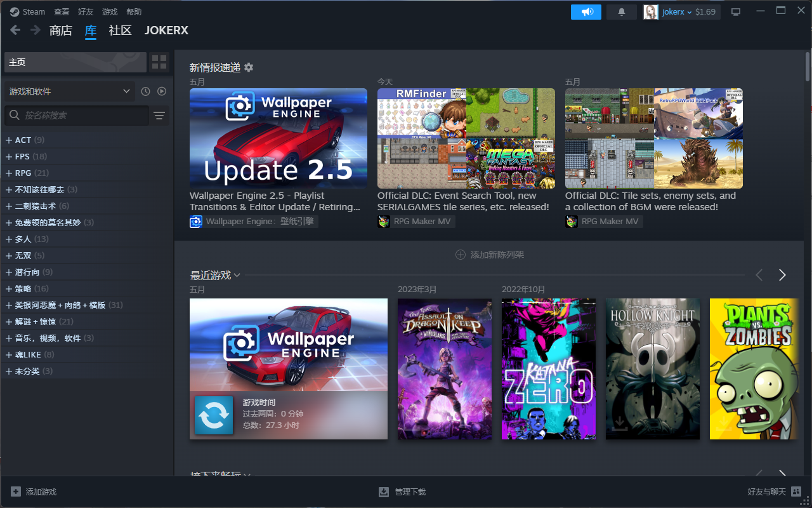Open the 好友 menu
Image resolution: width=812 pixels, height=508 pixels.
click(x=86, y=11)
